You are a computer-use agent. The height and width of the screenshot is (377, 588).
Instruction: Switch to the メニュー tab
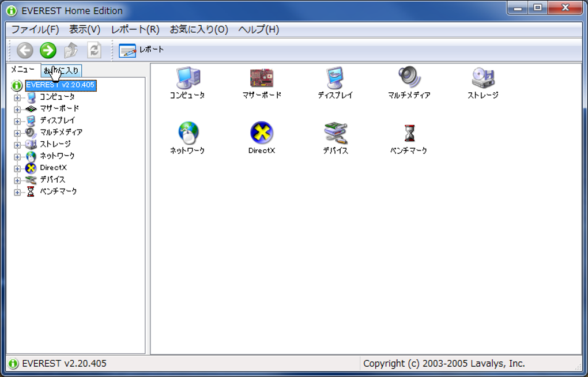click(x=22, y=69)
